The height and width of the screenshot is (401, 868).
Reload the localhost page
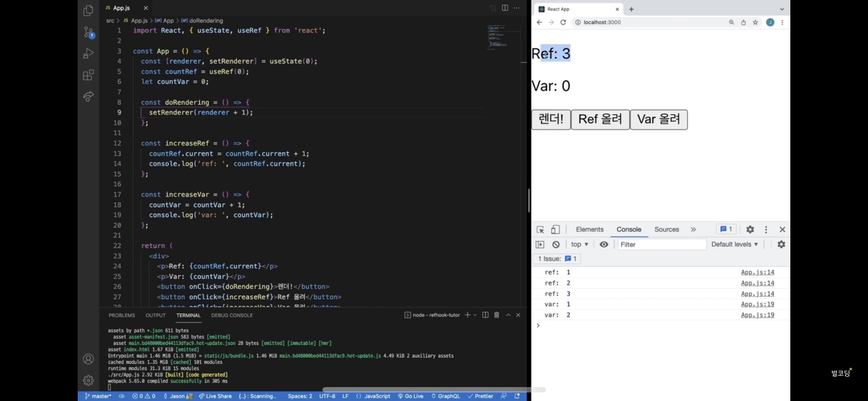[563, 22]
